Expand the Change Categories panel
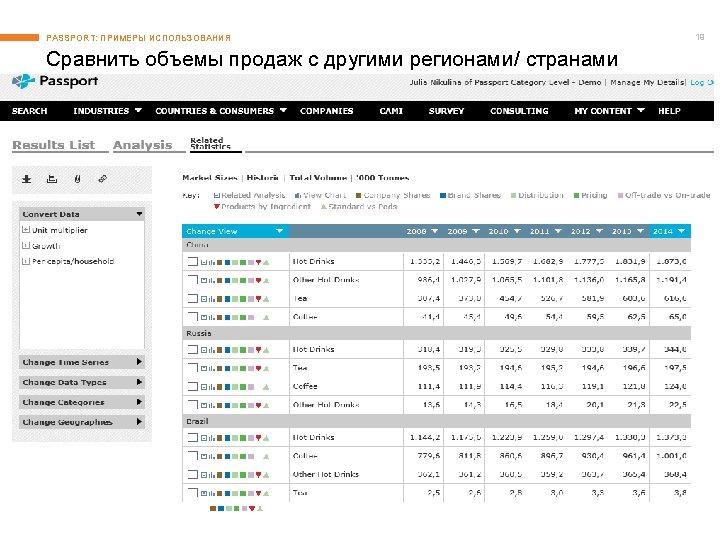The height and width of the screenshot is (540, 720). click(82, 402)
